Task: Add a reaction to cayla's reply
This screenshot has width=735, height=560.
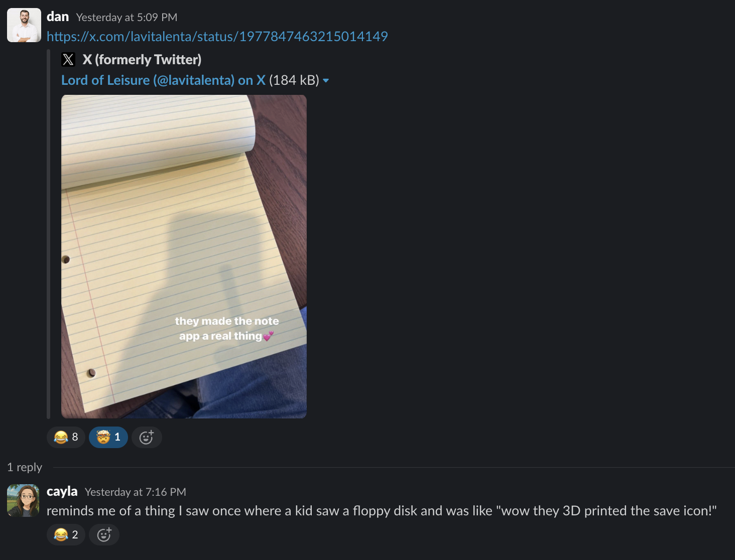Action: coord(104,534)
